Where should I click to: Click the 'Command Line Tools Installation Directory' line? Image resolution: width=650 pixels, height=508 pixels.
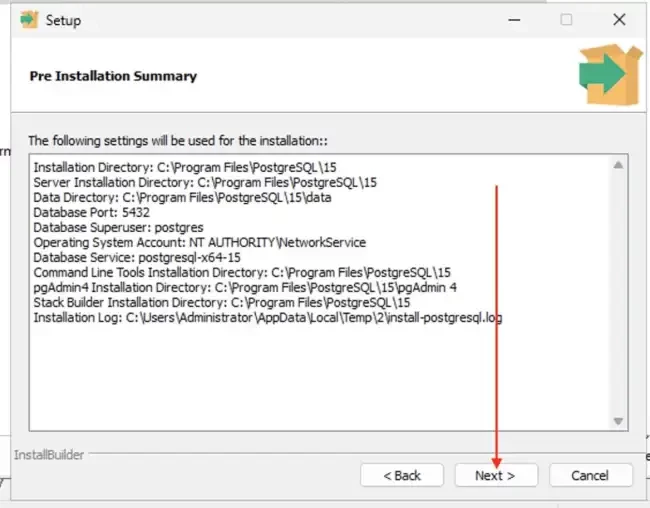(242, 272)
